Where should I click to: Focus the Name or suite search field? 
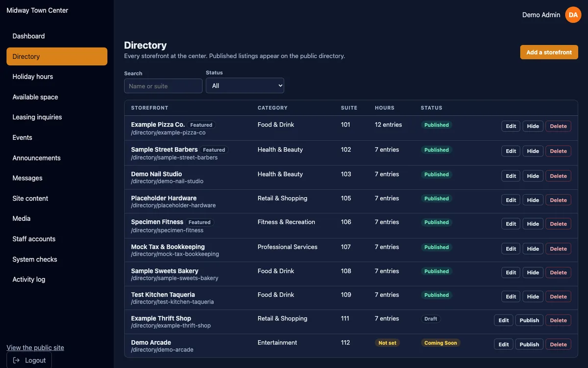click(x=163, y=86)
